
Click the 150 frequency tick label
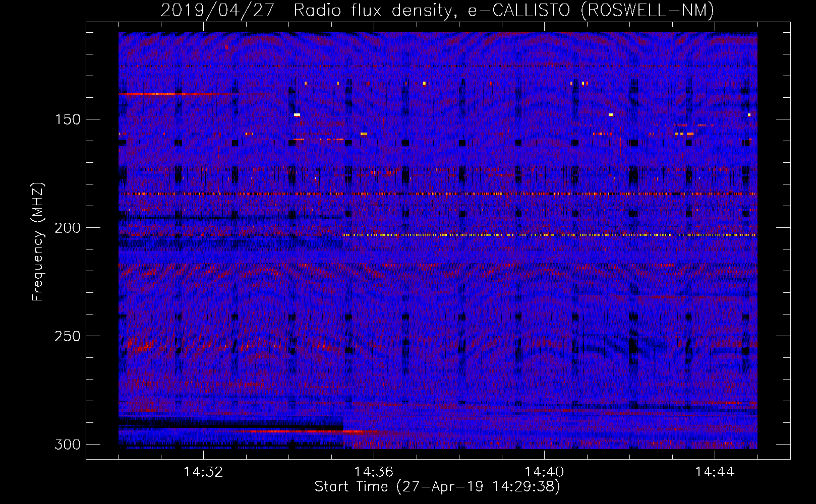click(x=68, y=119)
